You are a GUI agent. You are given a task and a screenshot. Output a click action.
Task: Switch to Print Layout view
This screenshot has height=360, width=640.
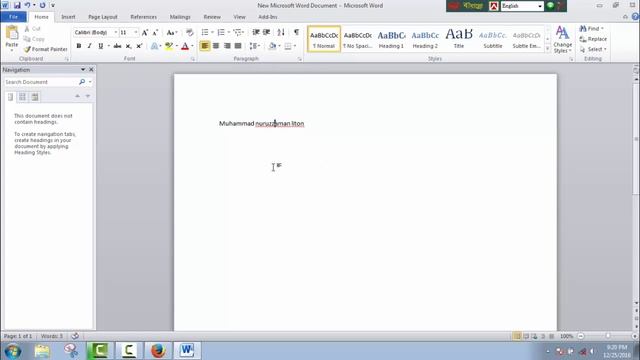(517, 336)
